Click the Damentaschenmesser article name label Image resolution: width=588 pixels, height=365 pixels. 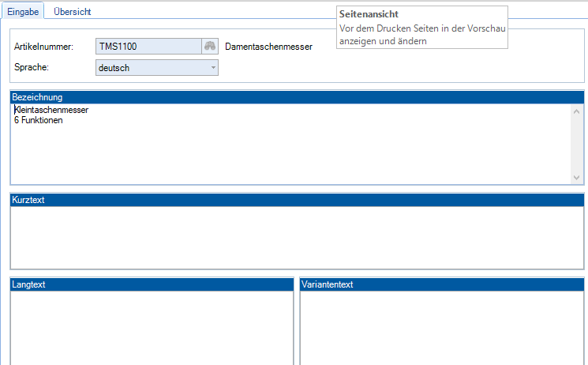click(x=268, y=47)
